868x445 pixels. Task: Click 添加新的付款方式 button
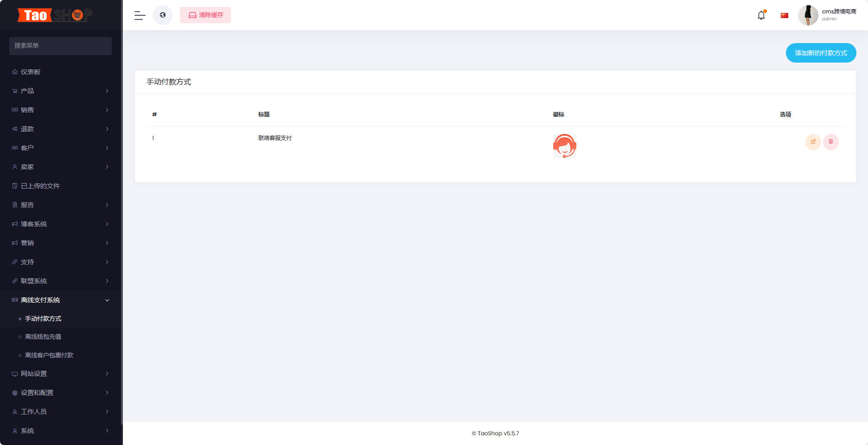pyautogui.click(x=821, y=53)
